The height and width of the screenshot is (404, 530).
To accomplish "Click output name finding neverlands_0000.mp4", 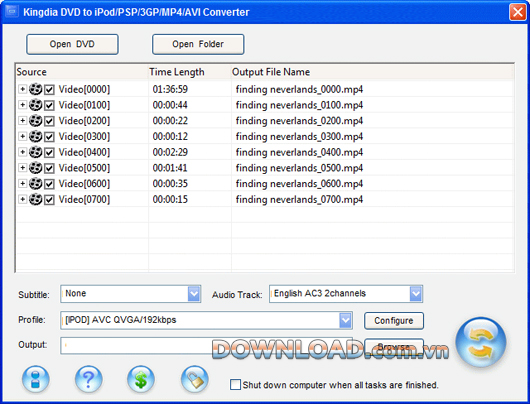I will pyautogui.click(x=299, y=89).
